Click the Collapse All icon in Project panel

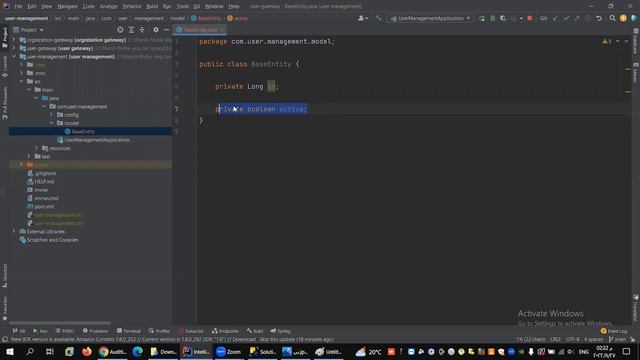(x=142, y=30)
